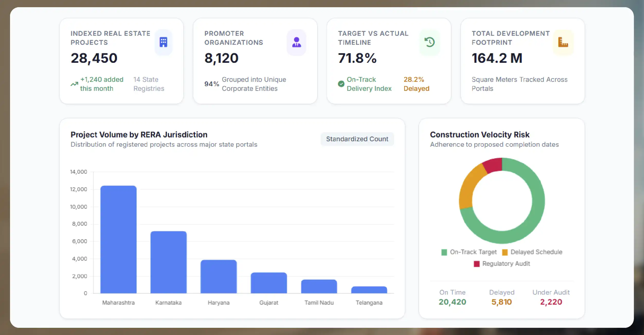Click the blue building icon on Indexed Projects card

(163, 42)
